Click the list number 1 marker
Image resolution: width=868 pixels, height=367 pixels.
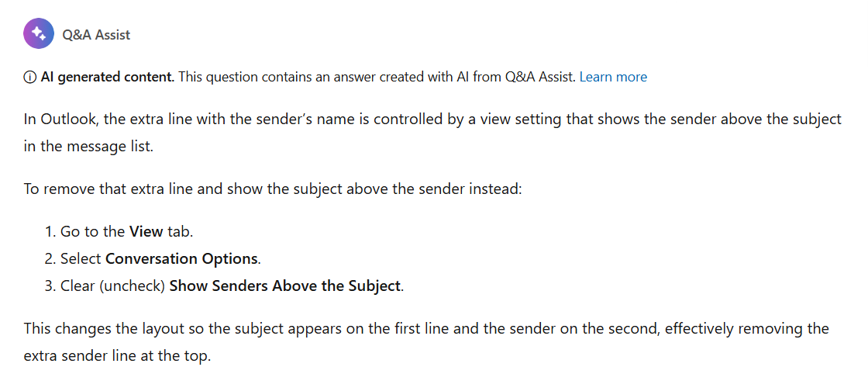click(x=50, y=231)
